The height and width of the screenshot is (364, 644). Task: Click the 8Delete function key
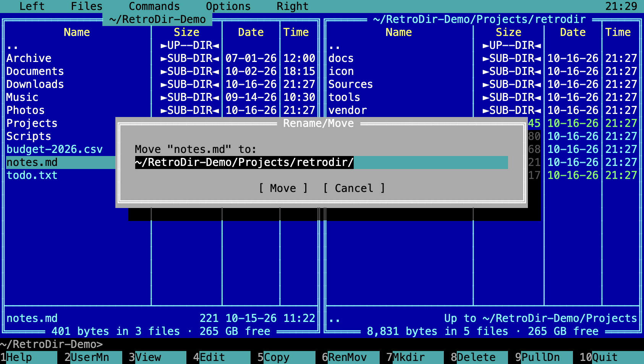point(479,357)
